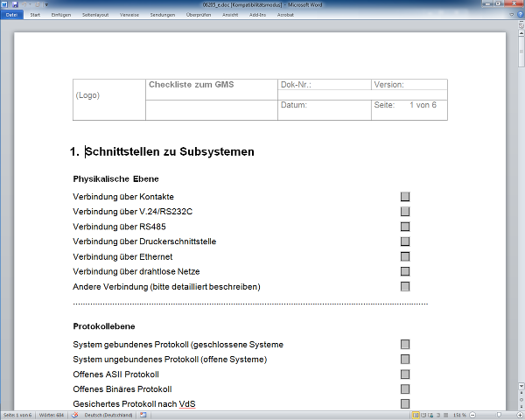The image size is (525, 420).
Task: Click the 'Deutsch (Deutschland)' language button
Action: pos(108,415)
